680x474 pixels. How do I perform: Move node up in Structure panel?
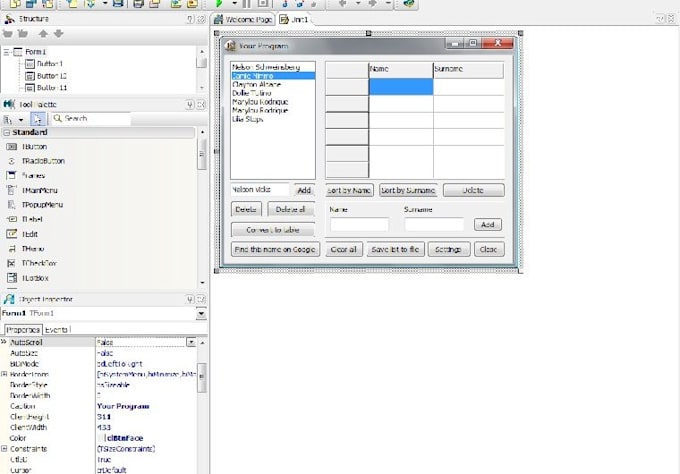(x=43, y=33)
